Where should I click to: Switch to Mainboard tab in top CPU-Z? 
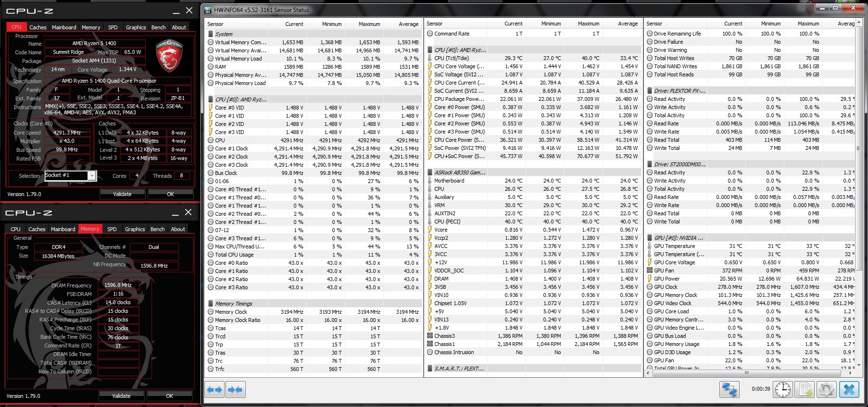point(64,27)
